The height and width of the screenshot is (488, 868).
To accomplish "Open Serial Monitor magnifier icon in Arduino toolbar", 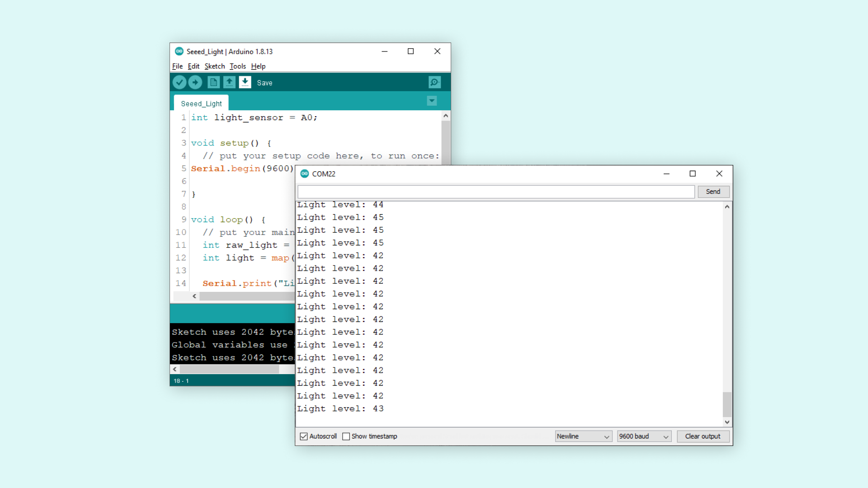I will pyautogui.click(x=434, y=82).
